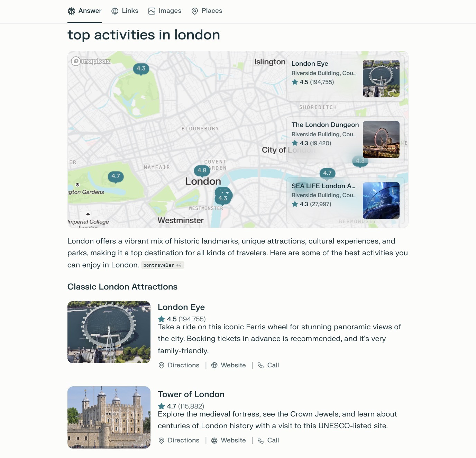Click the sparkle icon on the Answer tab

point(71,11)
